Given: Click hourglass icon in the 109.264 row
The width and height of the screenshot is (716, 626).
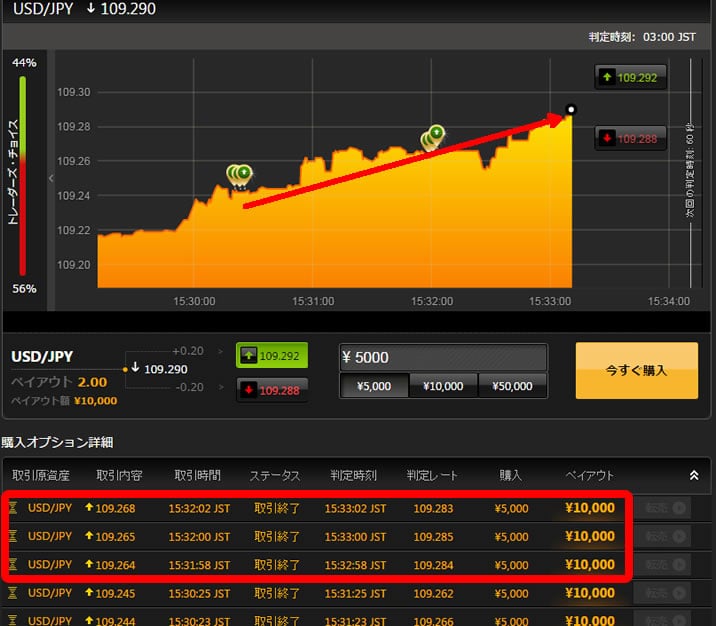Looking at the screenshot, I should coord(13,564).
